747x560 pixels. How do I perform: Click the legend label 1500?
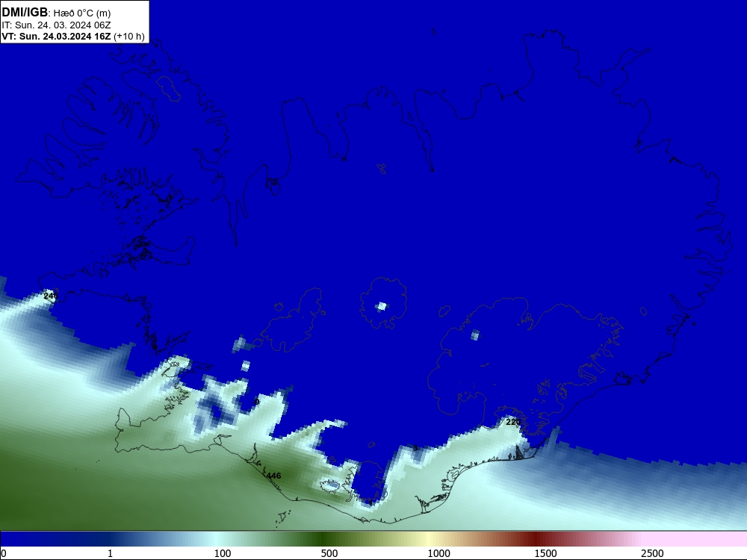[545, 553]
